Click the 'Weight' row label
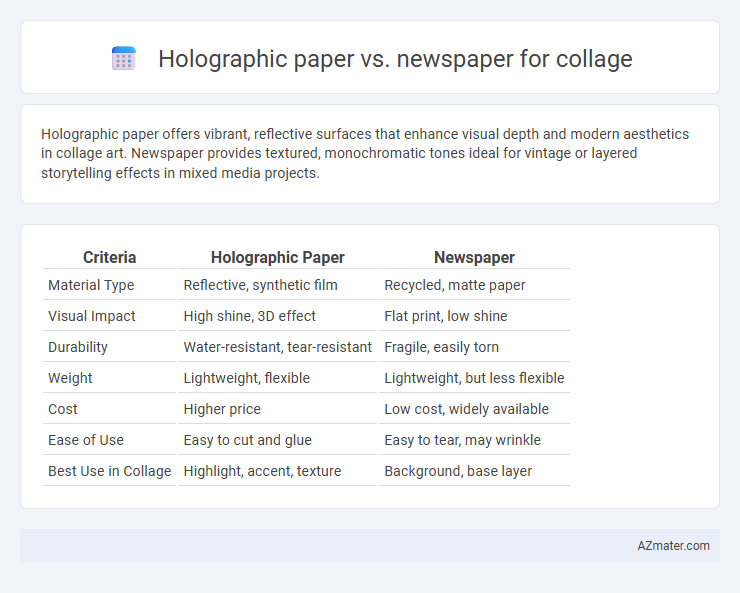This screenshot has width=740, height=593. [x=70, y=378]
